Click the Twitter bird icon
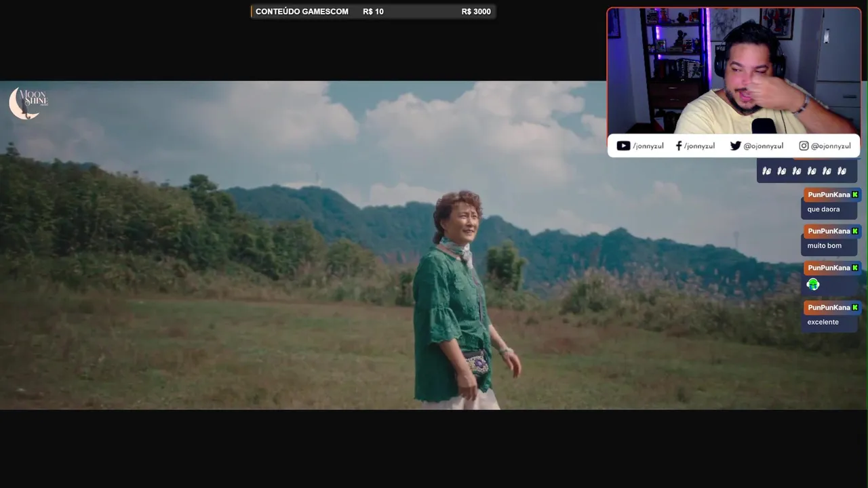The height and width of the screenshot is (488, 868). click(735, 146)
